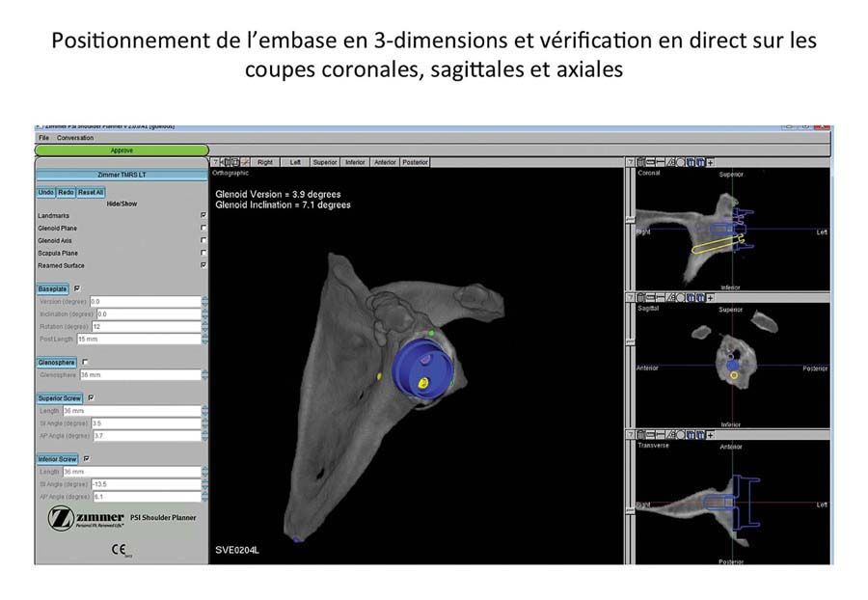This screenshot has height=600, width=868.
Task: Click the plus icon on the Coronal view toolbar
Action: (x=711, y=162)
